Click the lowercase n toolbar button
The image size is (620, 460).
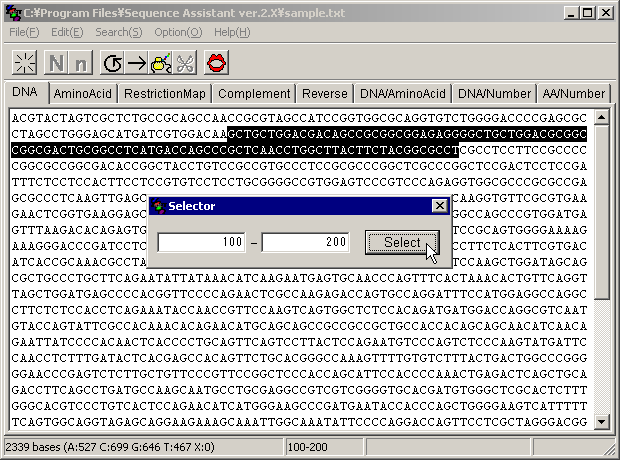coord(81,62)
